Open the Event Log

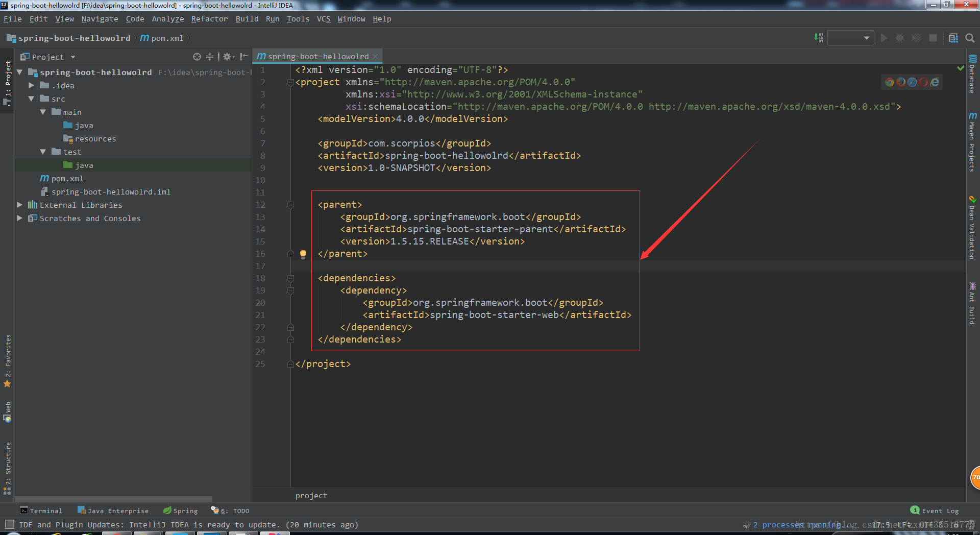[x=935, y=510]
